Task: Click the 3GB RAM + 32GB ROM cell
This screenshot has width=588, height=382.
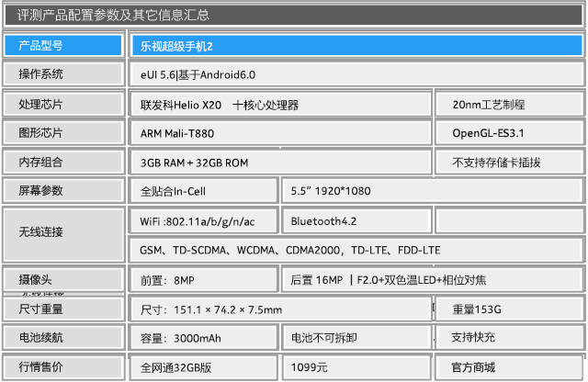Action: [x=279, y=163]
